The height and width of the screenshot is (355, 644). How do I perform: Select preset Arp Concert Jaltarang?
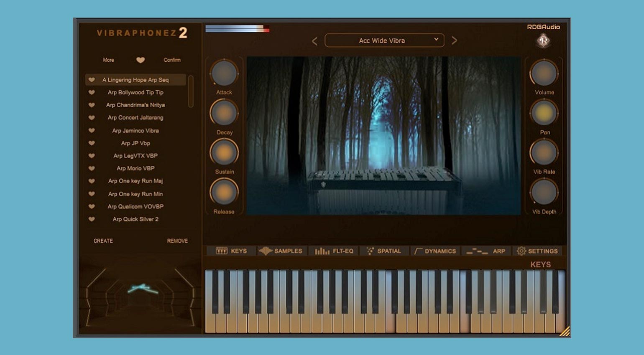[x=135, y=118]
